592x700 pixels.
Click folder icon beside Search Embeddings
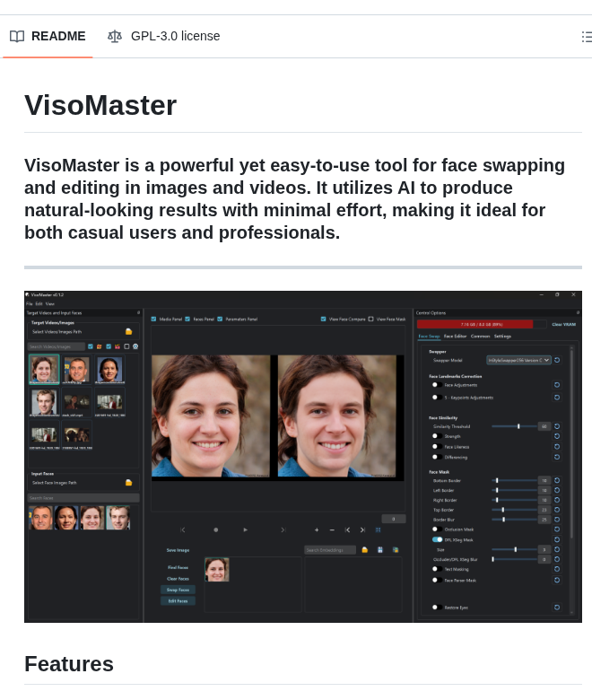click(x=365, y=550)
